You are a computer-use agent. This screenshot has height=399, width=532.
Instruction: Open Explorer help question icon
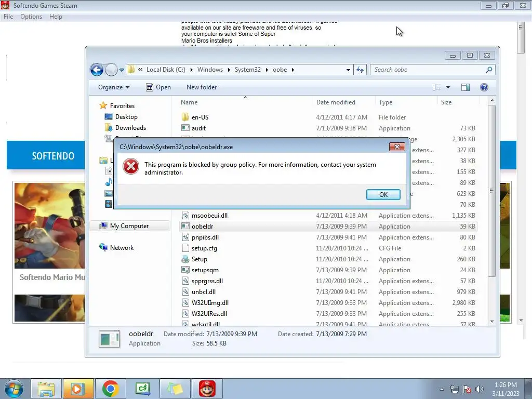pos(484,87)
